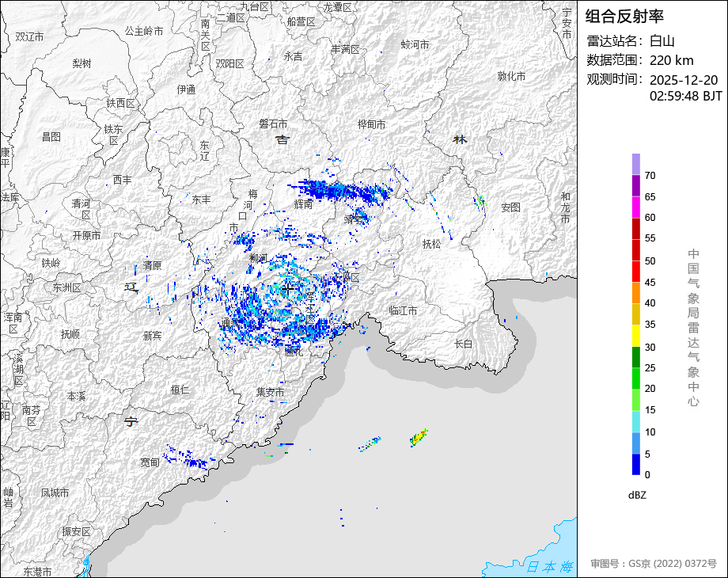
Task: Click the 双辽市 map label
Action: [x=29, y=36]
